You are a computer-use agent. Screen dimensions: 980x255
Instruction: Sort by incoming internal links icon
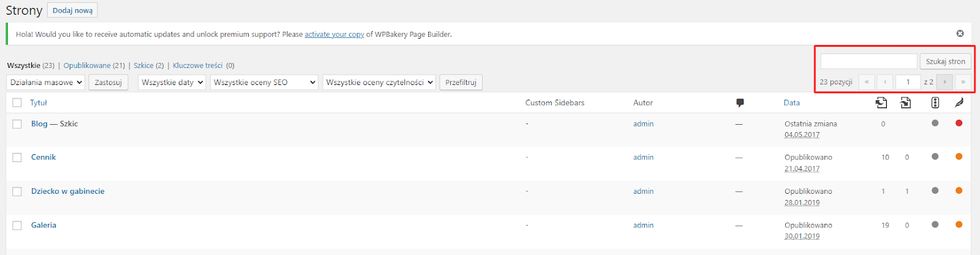[x=905, y=103]
